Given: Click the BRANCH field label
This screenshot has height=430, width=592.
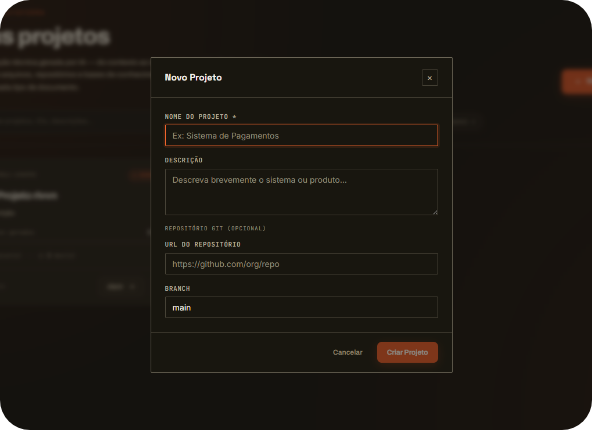Looking at the screenshot, I should (177, 288).
